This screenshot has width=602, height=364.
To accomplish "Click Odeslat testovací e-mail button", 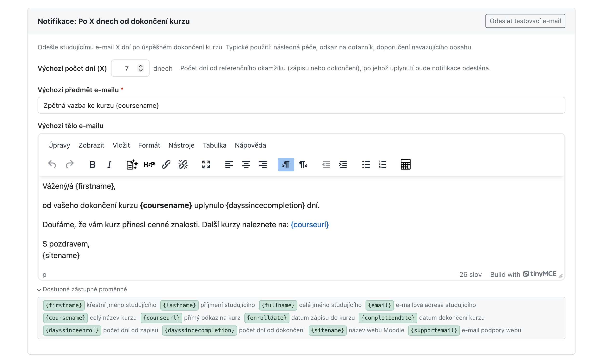I will click(525, 21).
